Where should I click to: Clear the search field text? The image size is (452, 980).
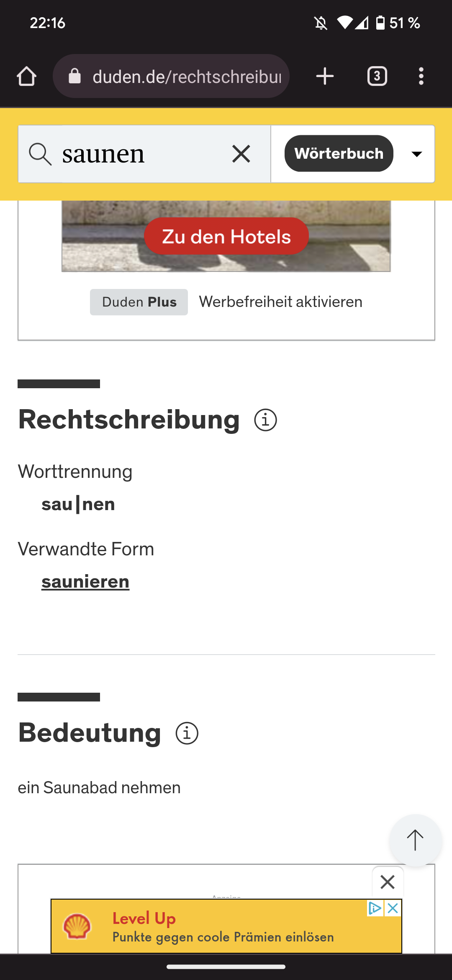point(241,154)
